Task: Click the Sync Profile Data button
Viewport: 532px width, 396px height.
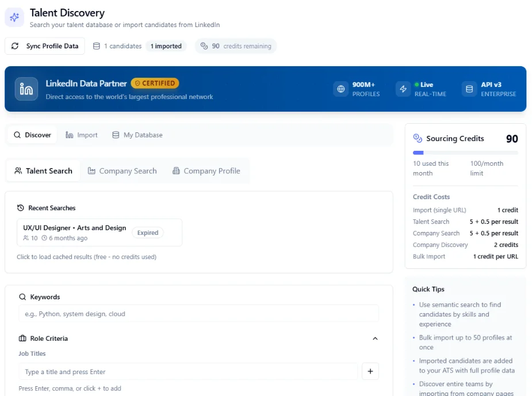Action: point(45,46)
